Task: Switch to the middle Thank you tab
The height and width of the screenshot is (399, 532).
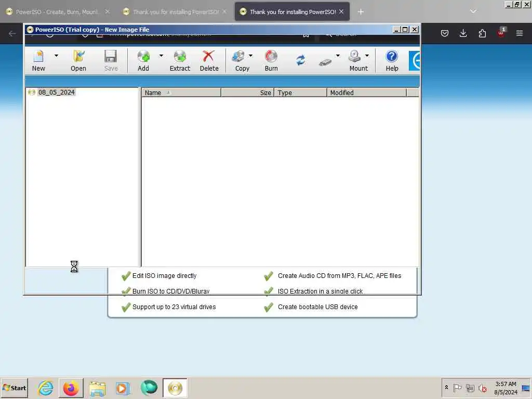Action: 176,12
